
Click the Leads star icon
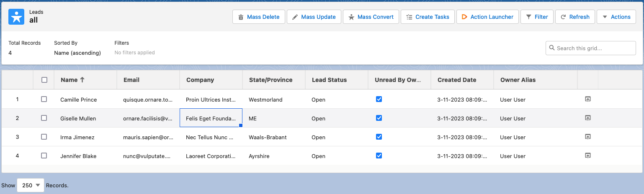point(16,17)
